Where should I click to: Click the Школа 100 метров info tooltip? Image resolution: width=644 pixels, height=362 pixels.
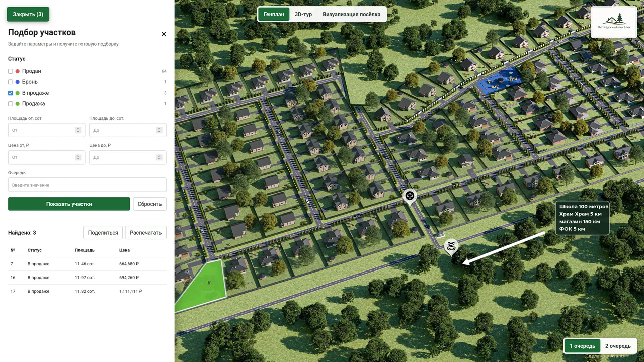[583, 218]
